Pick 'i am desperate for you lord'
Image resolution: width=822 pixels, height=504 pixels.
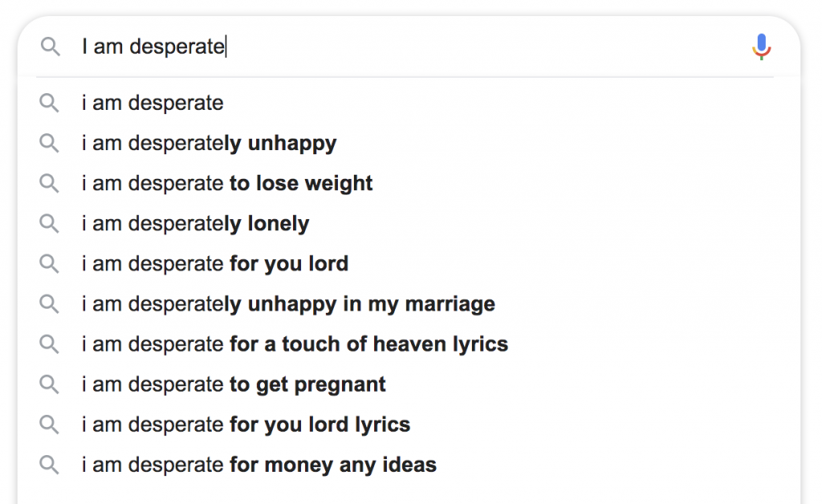[x=409, y=263]
